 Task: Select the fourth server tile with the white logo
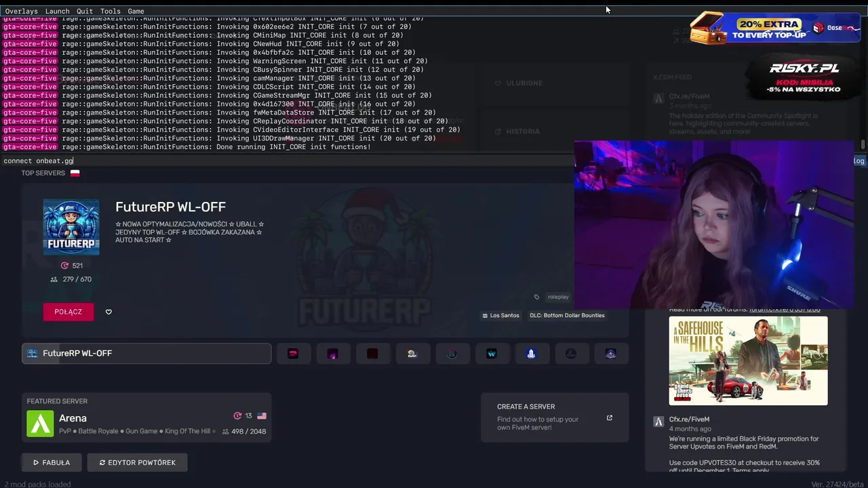(412, 353)
